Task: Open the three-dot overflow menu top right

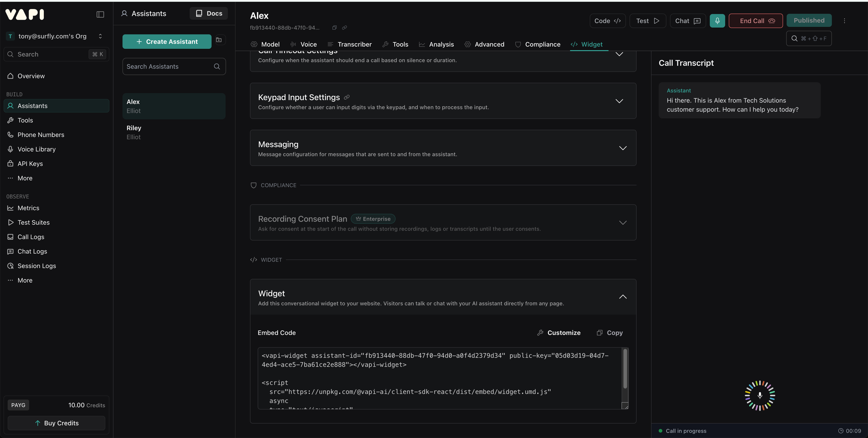Action: pos(845,21)
